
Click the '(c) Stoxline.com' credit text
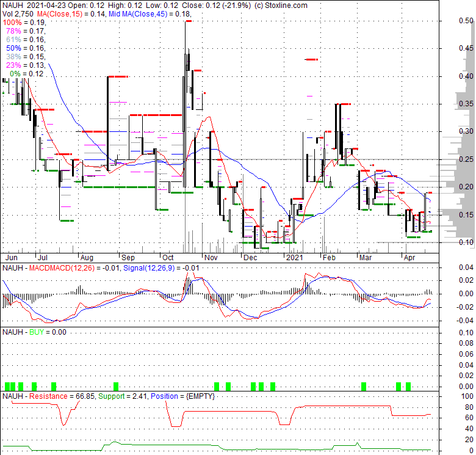(281, 5)
